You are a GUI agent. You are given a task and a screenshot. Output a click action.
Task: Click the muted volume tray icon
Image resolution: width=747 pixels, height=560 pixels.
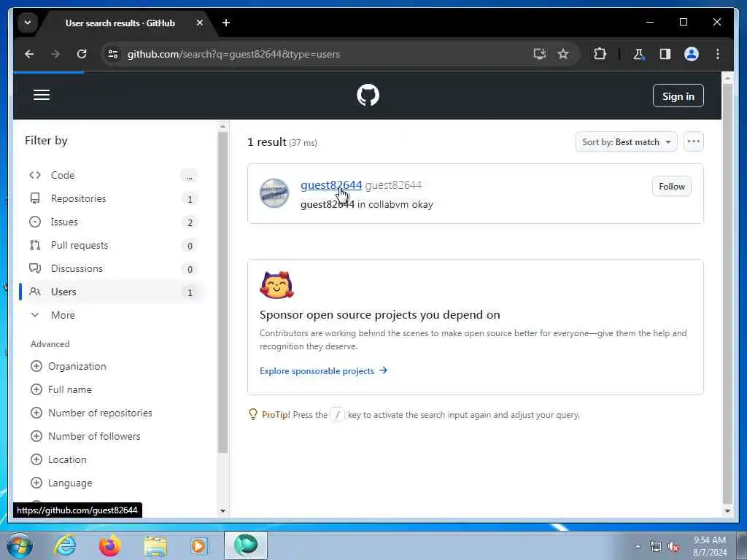tap(673, 547)
